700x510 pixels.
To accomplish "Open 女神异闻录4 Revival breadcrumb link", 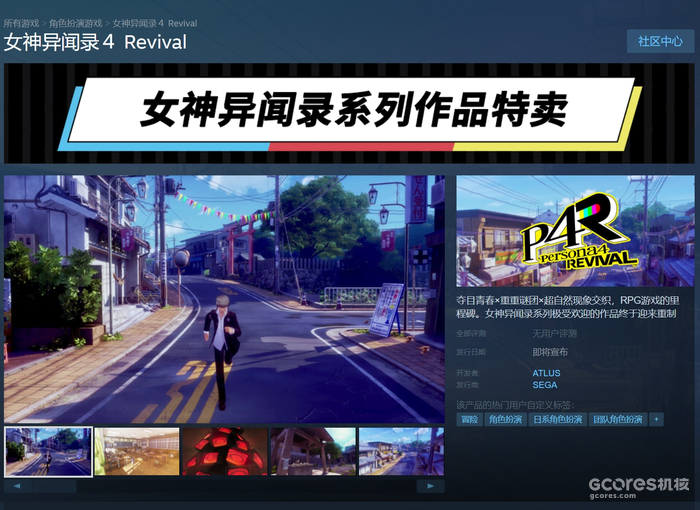I will point(154,23).
